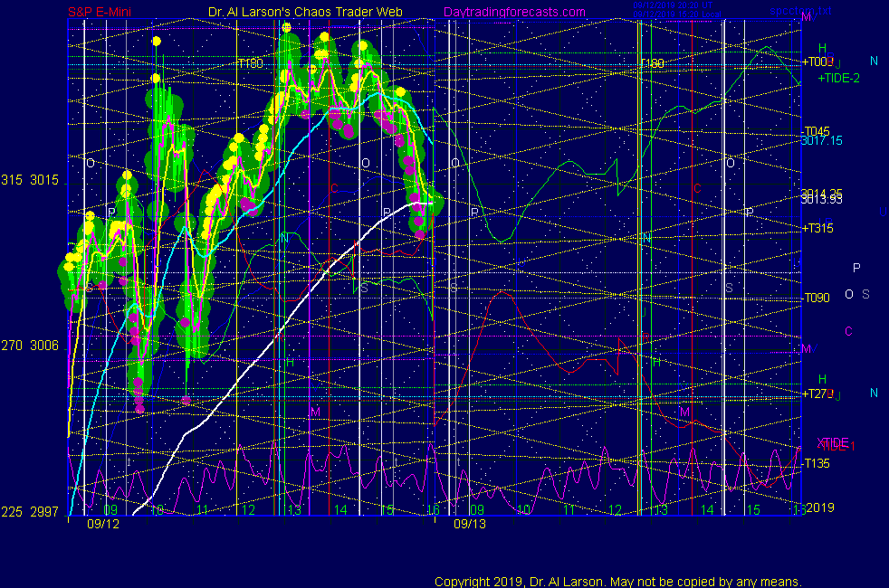Screen dimensions: 889x588
Task: Click the "-T135" level label
Action: click(x=816, y=463)
